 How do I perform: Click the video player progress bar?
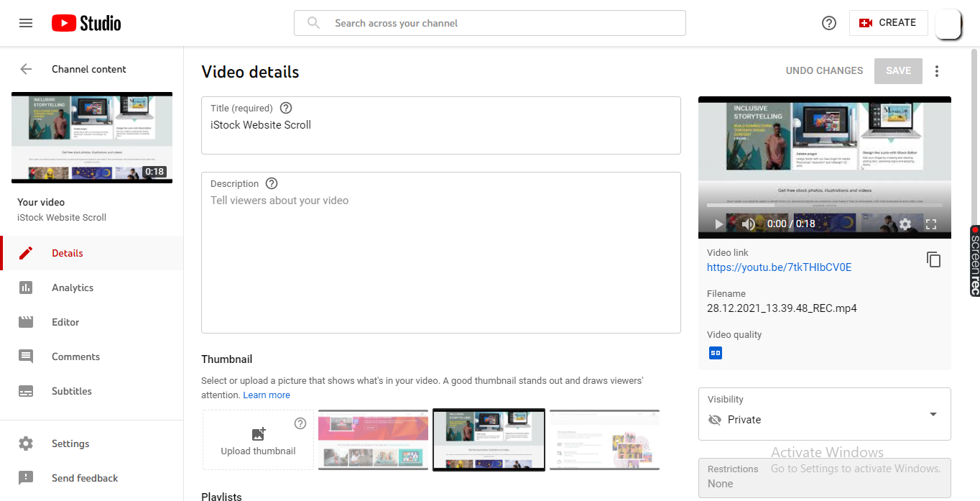(825, 206)
